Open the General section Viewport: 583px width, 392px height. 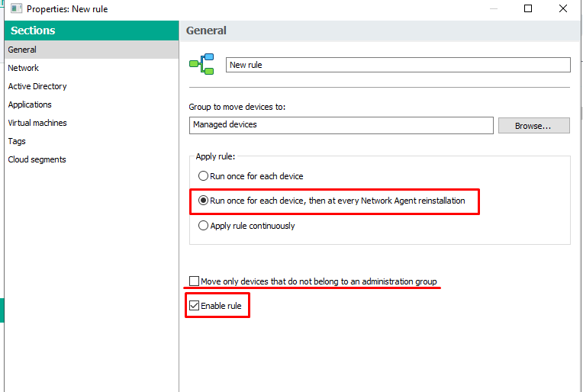click(92, 50)
